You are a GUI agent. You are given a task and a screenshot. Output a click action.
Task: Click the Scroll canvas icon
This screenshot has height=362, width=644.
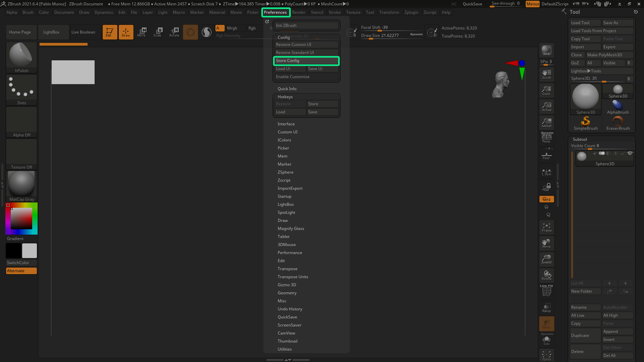(546, 74)
